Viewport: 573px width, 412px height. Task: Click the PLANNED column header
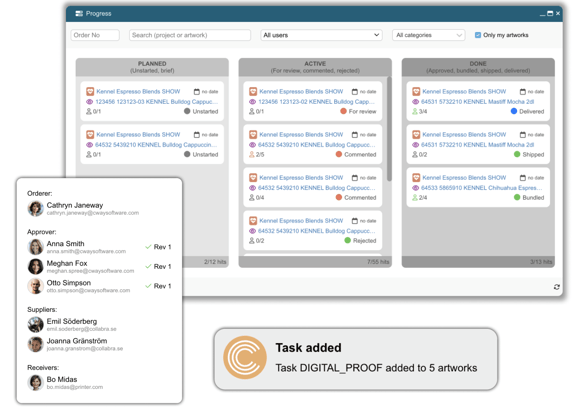pos(152,67)
